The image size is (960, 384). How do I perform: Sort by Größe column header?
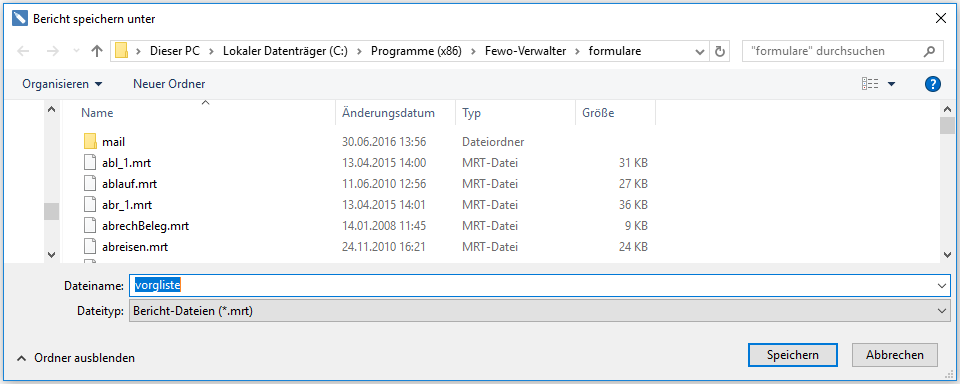click(x=598, y=113)
